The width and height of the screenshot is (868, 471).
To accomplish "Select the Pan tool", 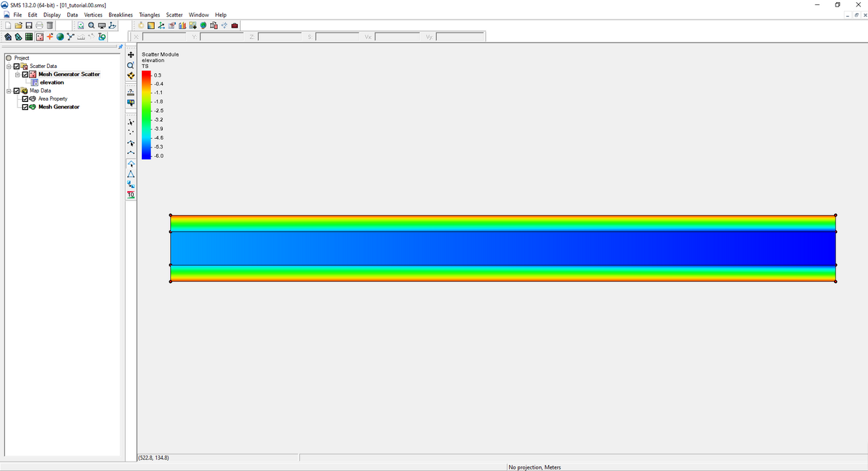I will [130, 54].
